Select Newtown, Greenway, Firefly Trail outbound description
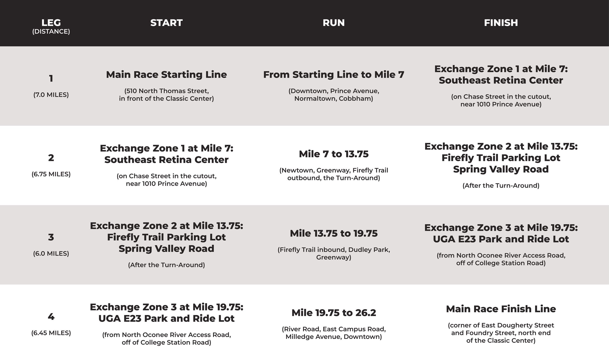 click(333, 174)
